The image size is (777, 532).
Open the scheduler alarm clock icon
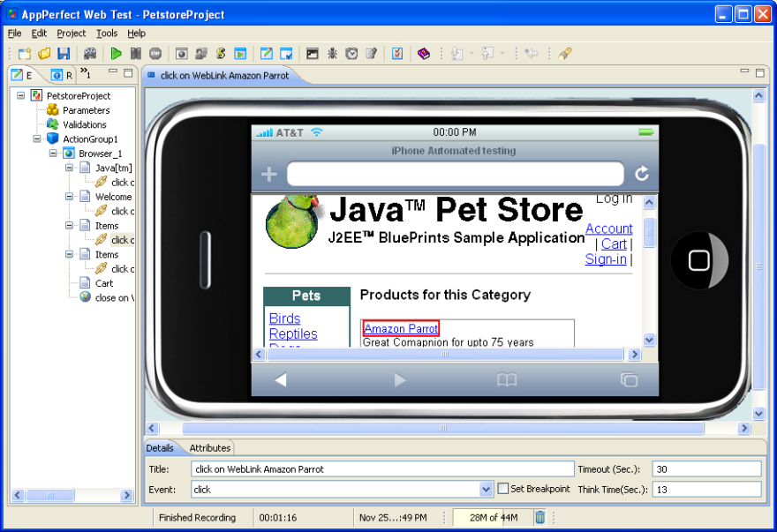351,54
